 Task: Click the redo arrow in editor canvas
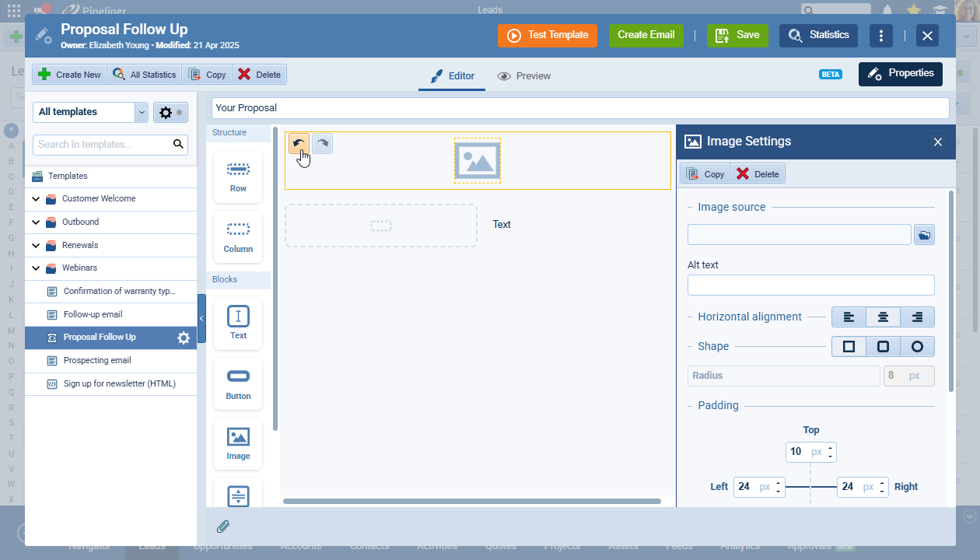pos(322,143)
